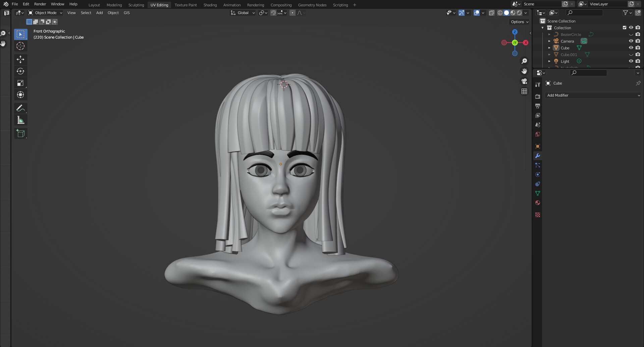Screen dimensions: 644x347
Task: Activate the Annotate tool
Action: tap(20, 108)
